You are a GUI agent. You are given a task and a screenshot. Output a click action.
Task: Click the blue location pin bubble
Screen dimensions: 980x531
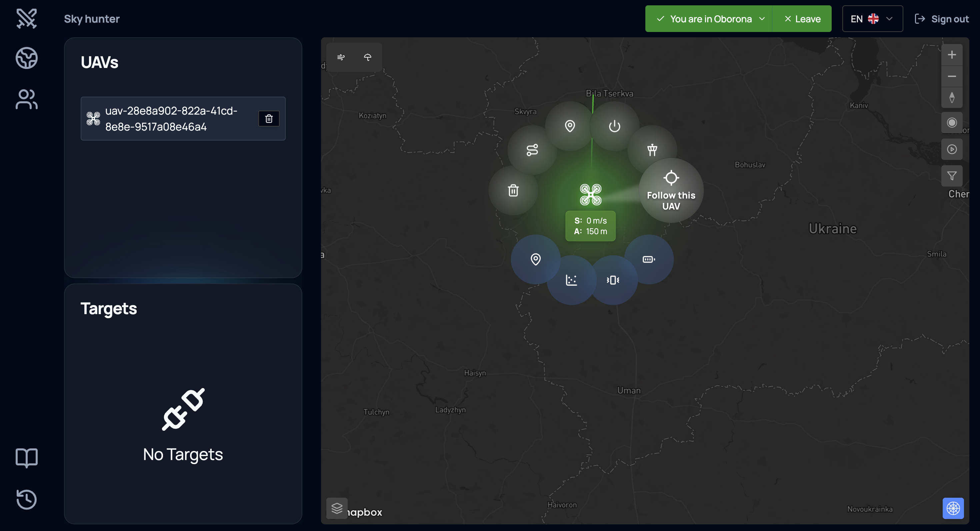tap(536, 260)
